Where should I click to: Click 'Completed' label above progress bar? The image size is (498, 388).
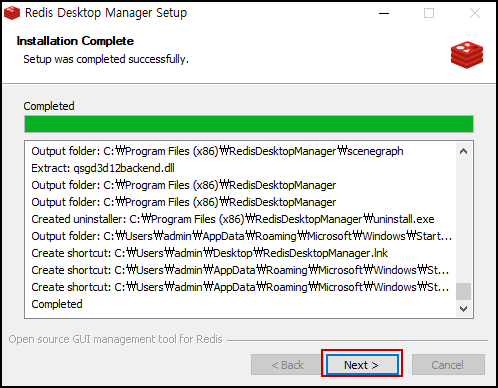point(49,106)
